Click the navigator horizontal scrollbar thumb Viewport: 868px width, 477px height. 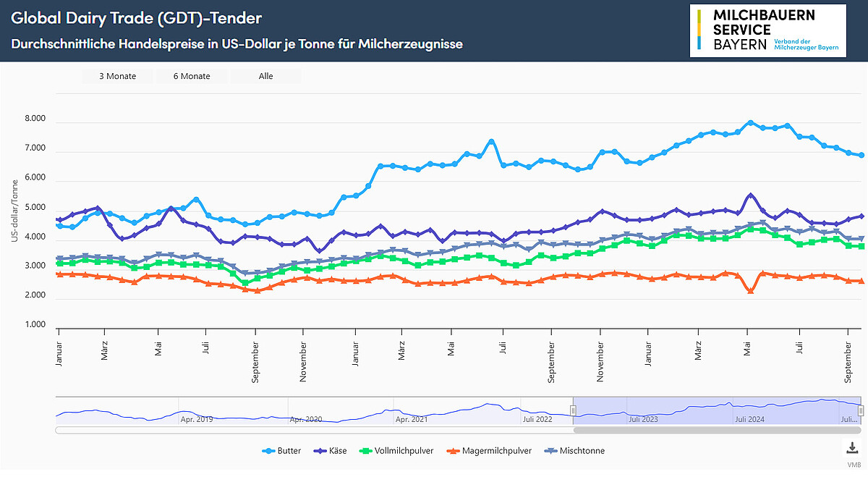tap(718, 430)
